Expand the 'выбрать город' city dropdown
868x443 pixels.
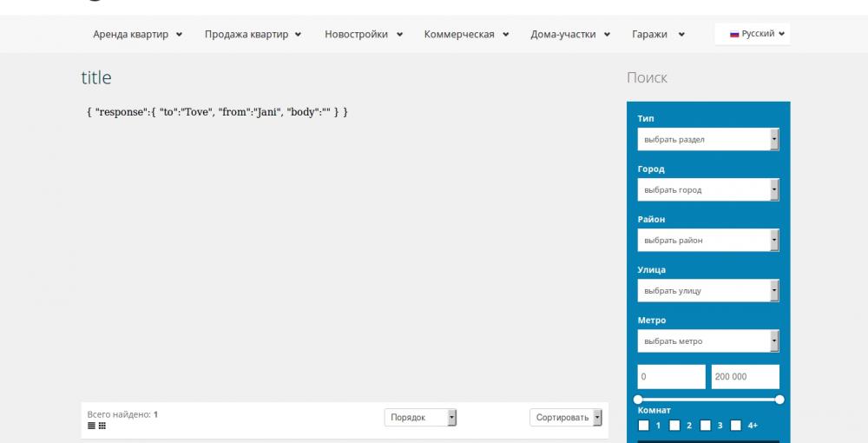point(707,189)
